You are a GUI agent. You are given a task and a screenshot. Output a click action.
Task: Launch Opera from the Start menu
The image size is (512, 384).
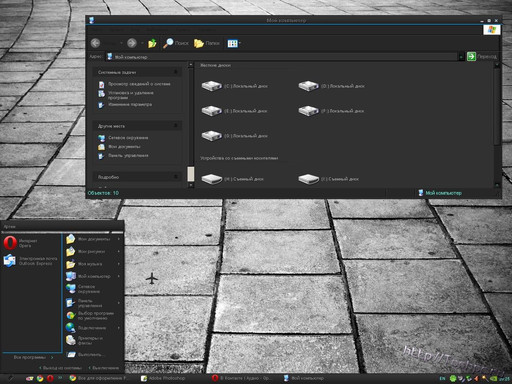point(21,243)
